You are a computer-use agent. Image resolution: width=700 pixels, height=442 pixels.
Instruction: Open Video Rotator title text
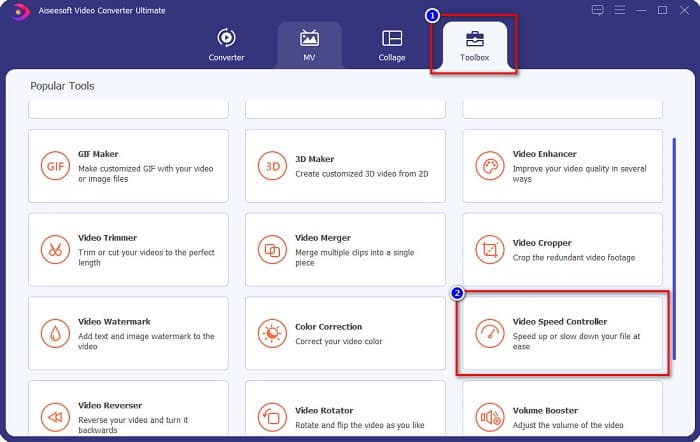324,410
